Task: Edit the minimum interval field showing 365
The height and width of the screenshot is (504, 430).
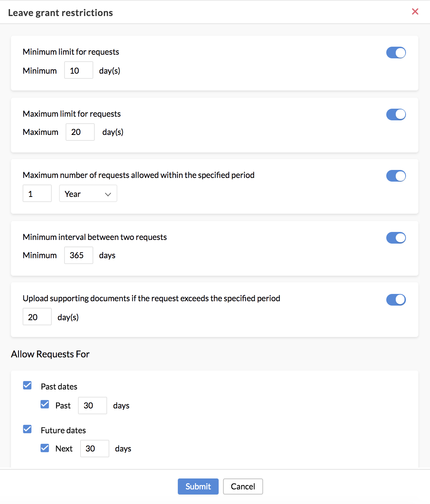Action: point(78,255)
